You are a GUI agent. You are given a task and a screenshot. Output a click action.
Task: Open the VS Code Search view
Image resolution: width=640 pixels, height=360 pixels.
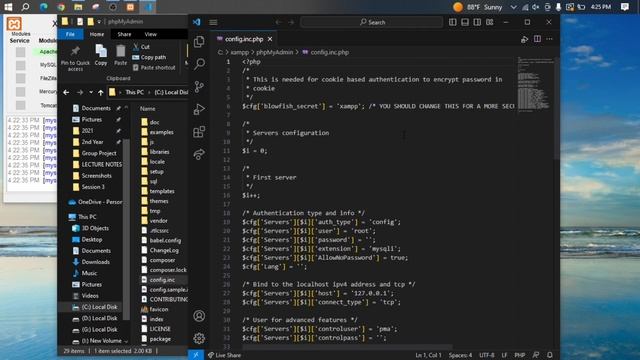pyautogui.click(x=199, y=64)
